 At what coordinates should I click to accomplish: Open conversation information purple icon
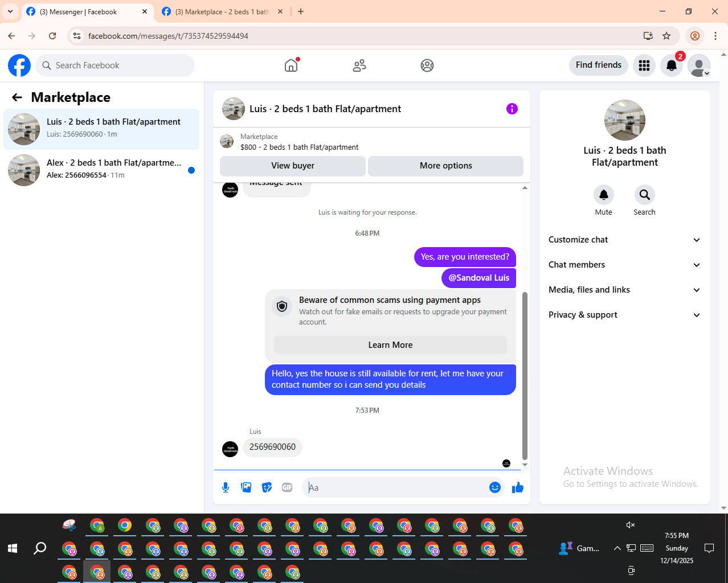click(512, 109)
